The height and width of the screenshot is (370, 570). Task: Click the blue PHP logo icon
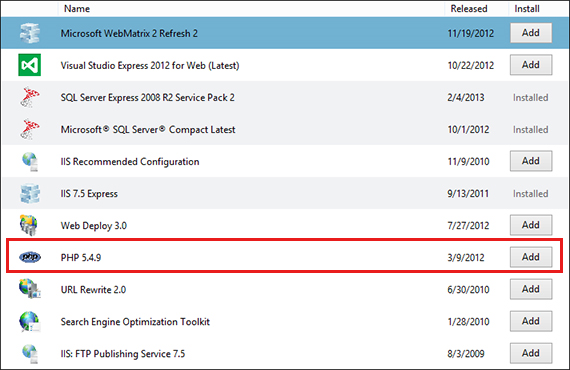tap(30, 257)
